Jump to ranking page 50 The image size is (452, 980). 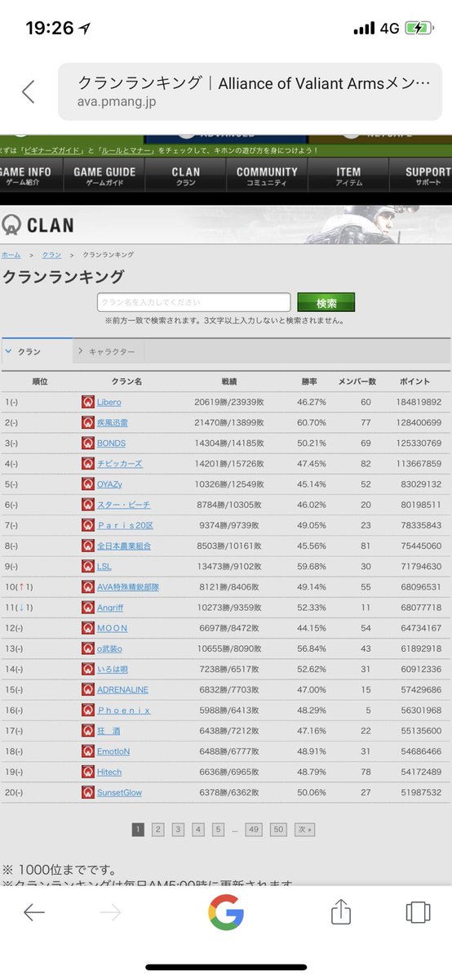point(279,830)
